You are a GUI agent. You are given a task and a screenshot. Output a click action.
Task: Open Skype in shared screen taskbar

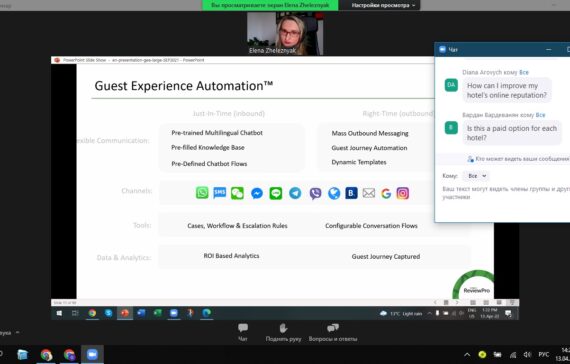point(109,313)
